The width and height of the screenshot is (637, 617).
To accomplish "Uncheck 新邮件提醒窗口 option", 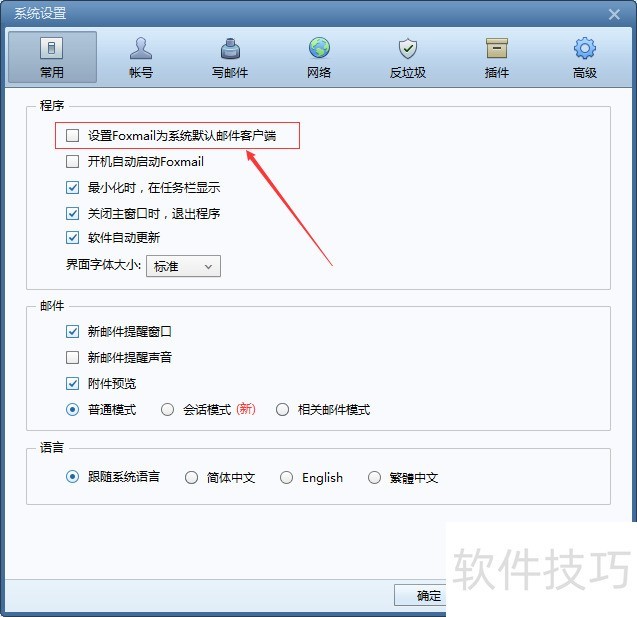I will click(x=72, y=331).
